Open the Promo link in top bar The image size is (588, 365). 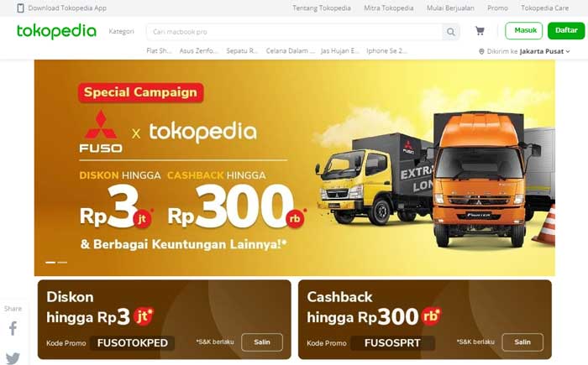click(x=497, y=8)
